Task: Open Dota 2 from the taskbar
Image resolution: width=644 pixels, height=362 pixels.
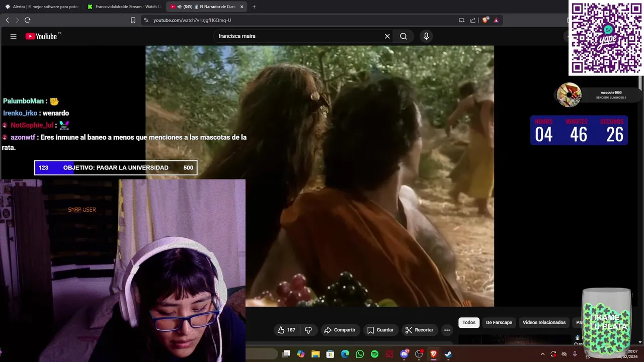Action: coord(389,354)
